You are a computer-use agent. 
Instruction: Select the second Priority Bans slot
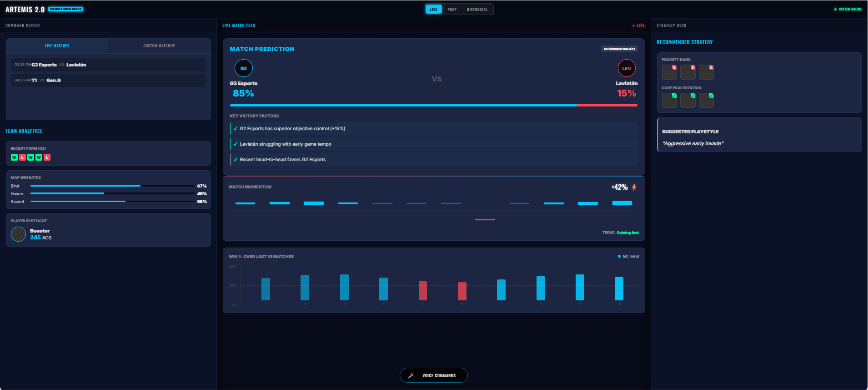[688, 72]
